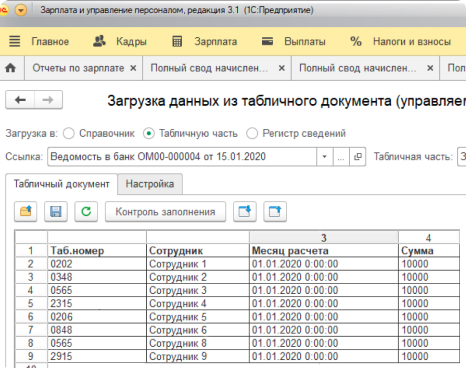This screenshot has height=368, width=466.
Task: Click toolbar icon with down arrow sheet
Action: pos(245,212)
